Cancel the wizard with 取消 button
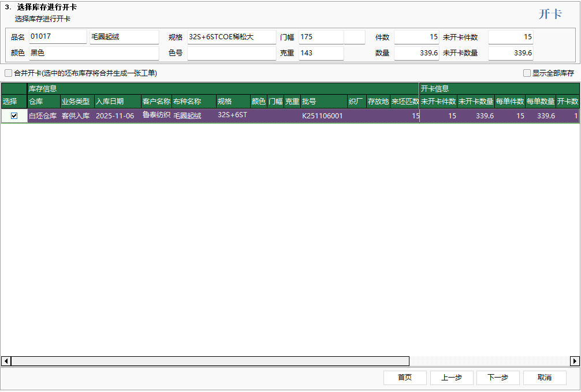Viewport: 581px width, 392px height. click(x=544, y=378)
